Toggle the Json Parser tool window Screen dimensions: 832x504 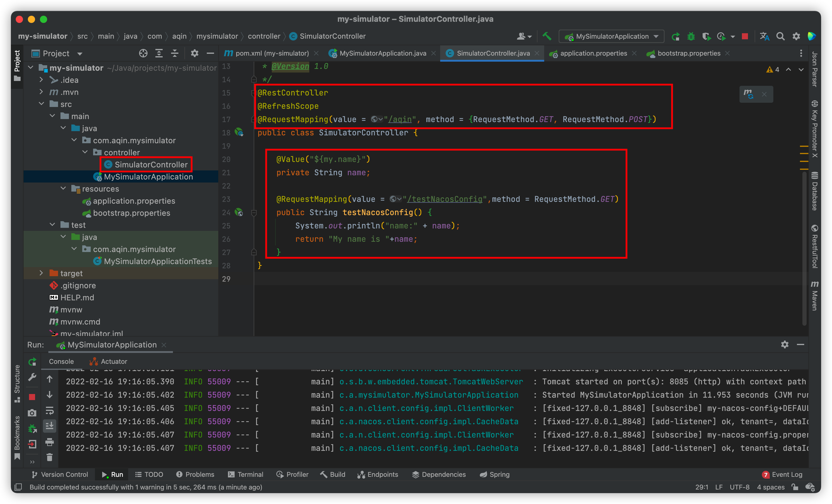point(815,69)
